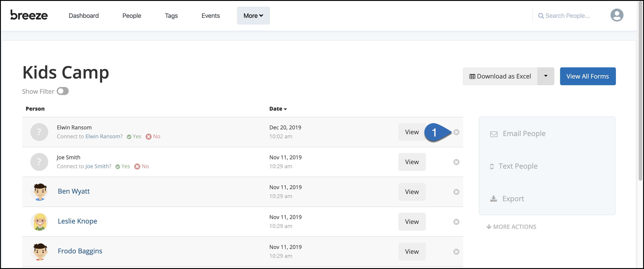
Task: Delete Joe Smith's form entry
Action: pyautogui.click(x=456, y=162)
